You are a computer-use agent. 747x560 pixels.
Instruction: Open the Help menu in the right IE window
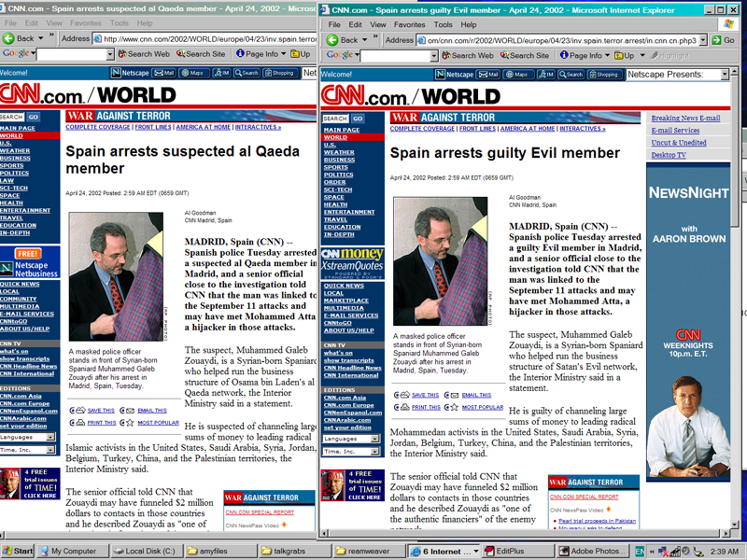point(469,24)
